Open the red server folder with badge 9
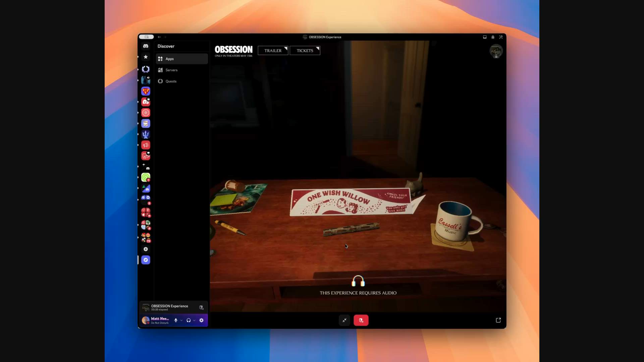The height and width of the screenshot is (362, 644). click(146, 213)
